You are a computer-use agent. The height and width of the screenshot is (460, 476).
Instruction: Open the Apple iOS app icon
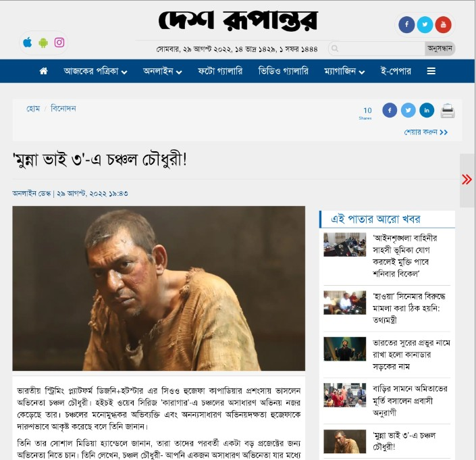click(27, 43)
